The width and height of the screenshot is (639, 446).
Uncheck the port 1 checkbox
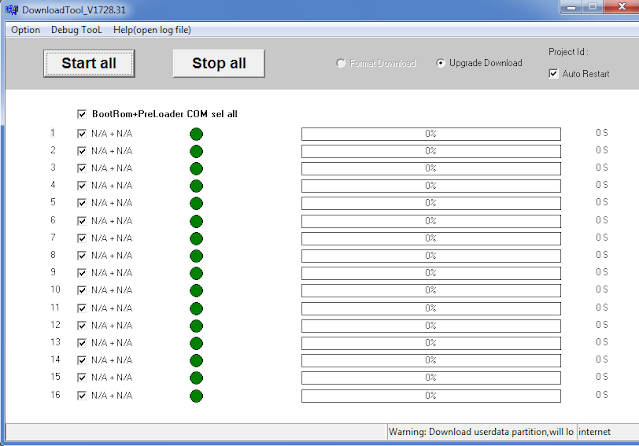pos(82,134)
